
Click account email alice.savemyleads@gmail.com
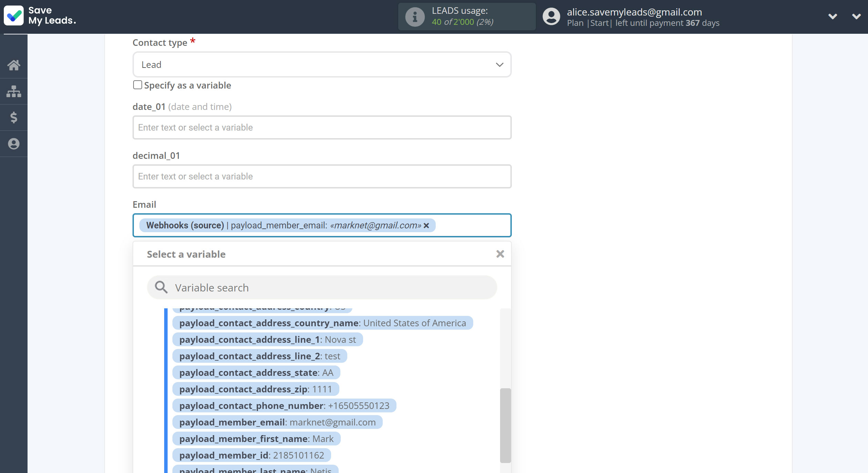(x=634, y=12)
